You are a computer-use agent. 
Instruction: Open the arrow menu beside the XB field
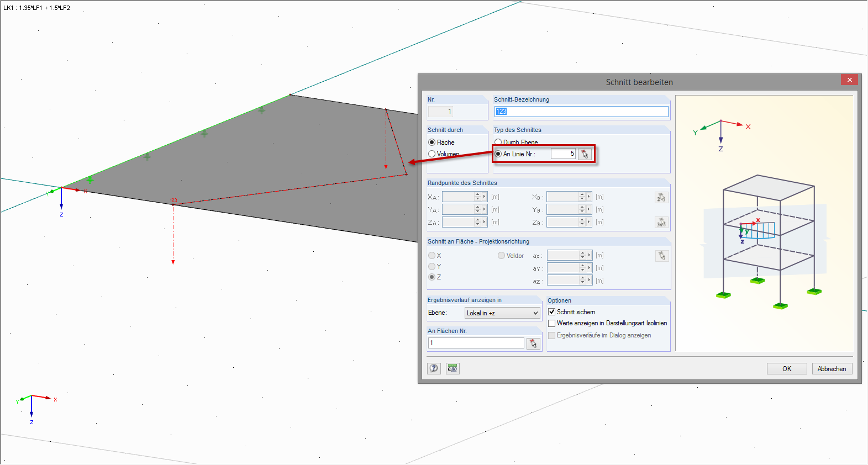589,197
